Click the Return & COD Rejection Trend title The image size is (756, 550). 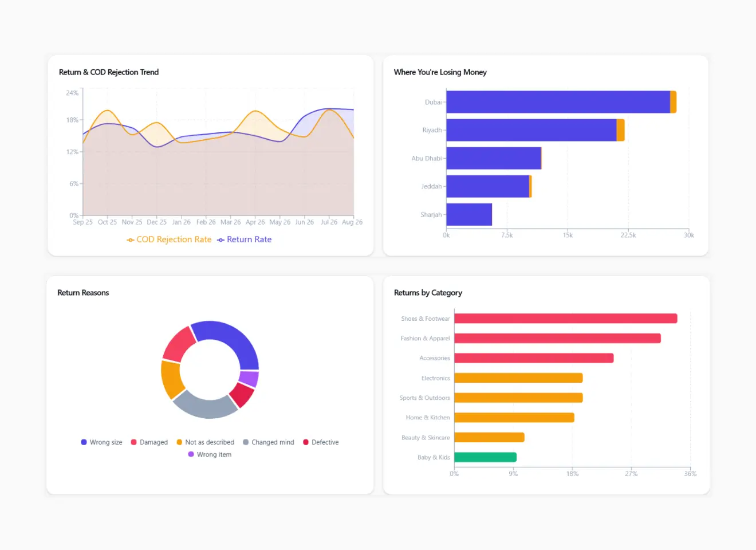coord(109,72)
